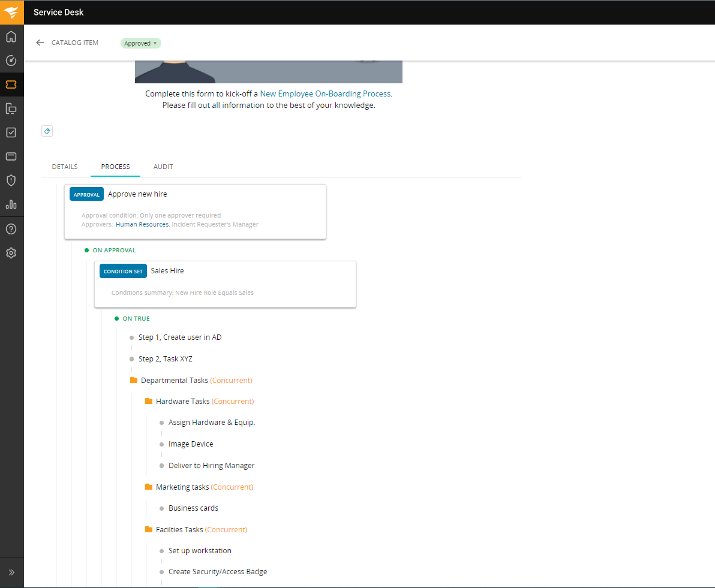Click the Home icon in sidebar

11,37
